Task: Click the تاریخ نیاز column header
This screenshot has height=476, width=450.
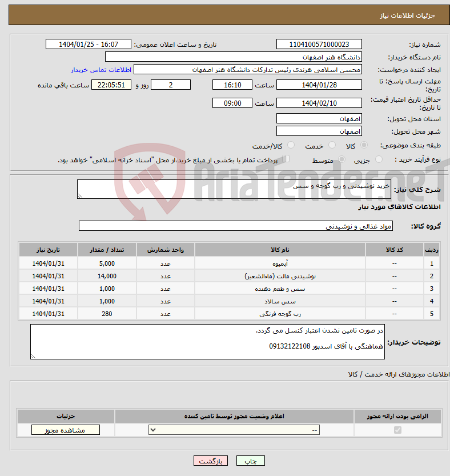Action: [x=48, y=250]
